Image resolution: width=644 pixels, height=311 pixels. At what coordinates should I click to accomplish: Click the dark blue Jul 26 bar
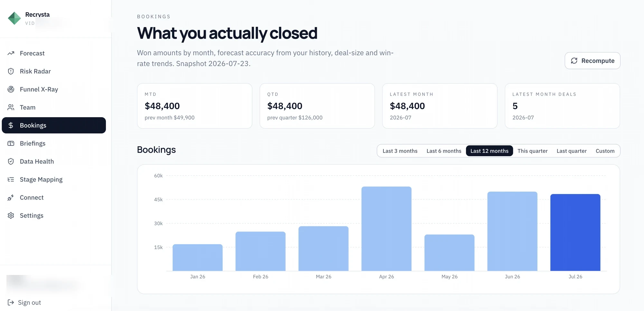click(575, 232)
